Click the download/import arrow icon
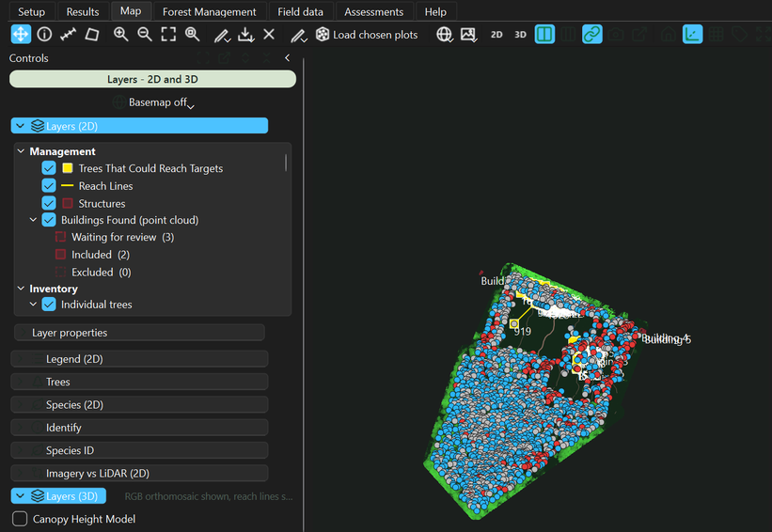The width and height of the screenshot is (772, 532). click(245, 35)
